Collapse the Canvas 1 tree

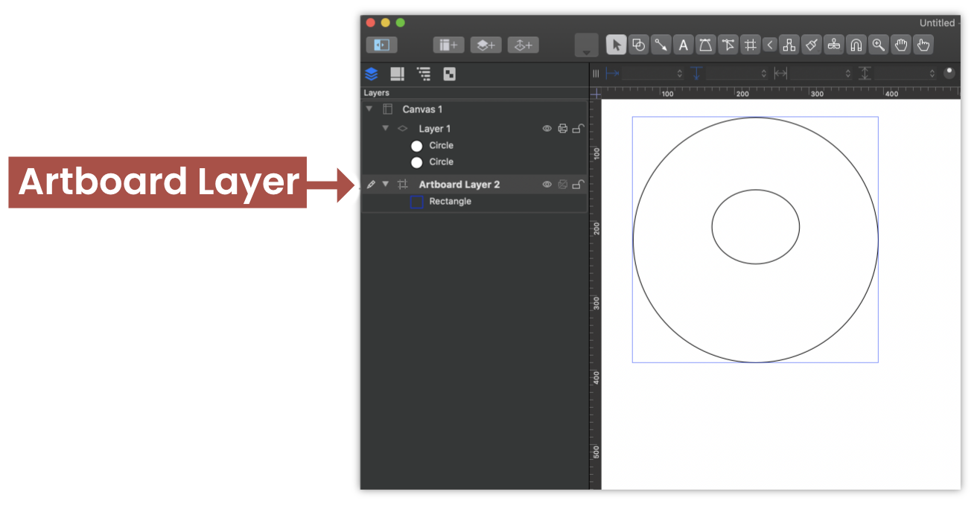(369, 109)
